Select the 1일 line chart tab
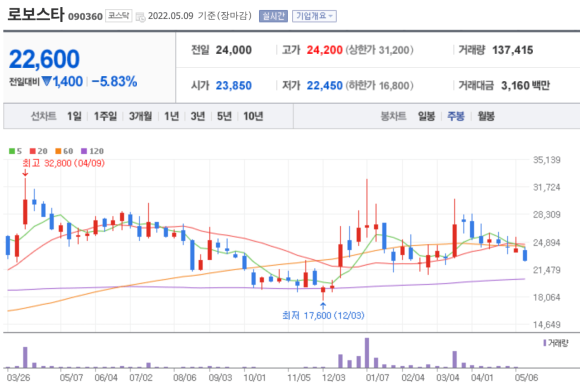This screenshot has width=580, height=390. (74, 116)
